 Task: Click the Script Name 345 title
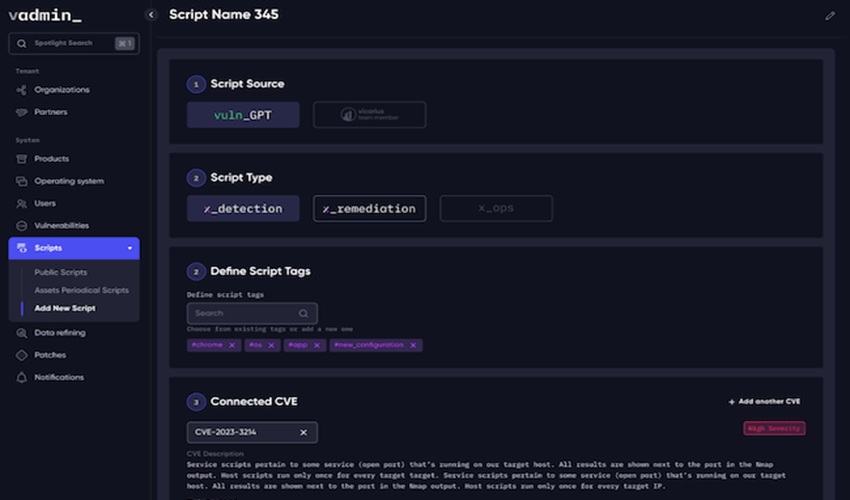pyautogui.click(x=224, y=15)
